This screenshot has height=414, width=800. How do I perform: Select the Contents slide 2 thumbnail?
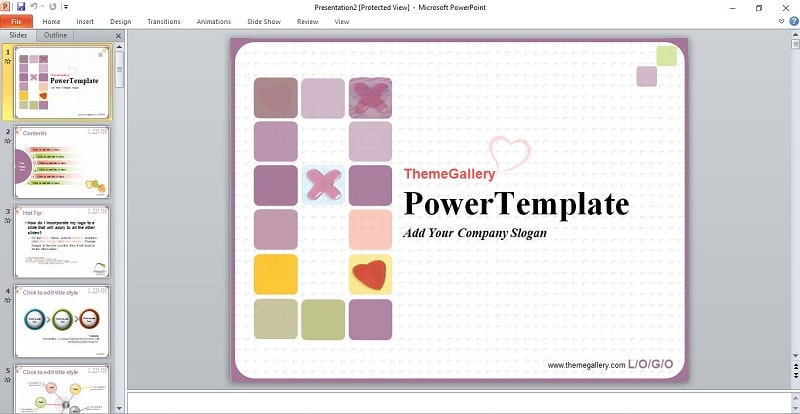[62, 162]
